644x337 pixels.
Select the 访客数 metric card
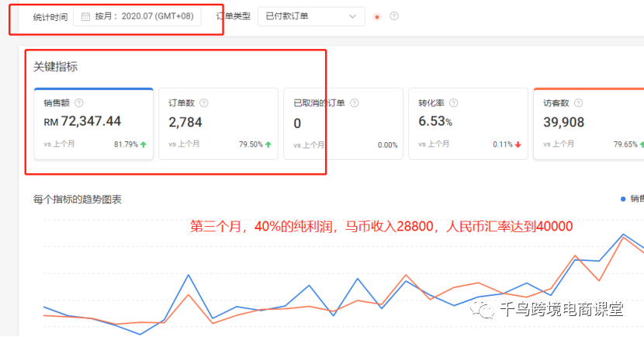589,123
